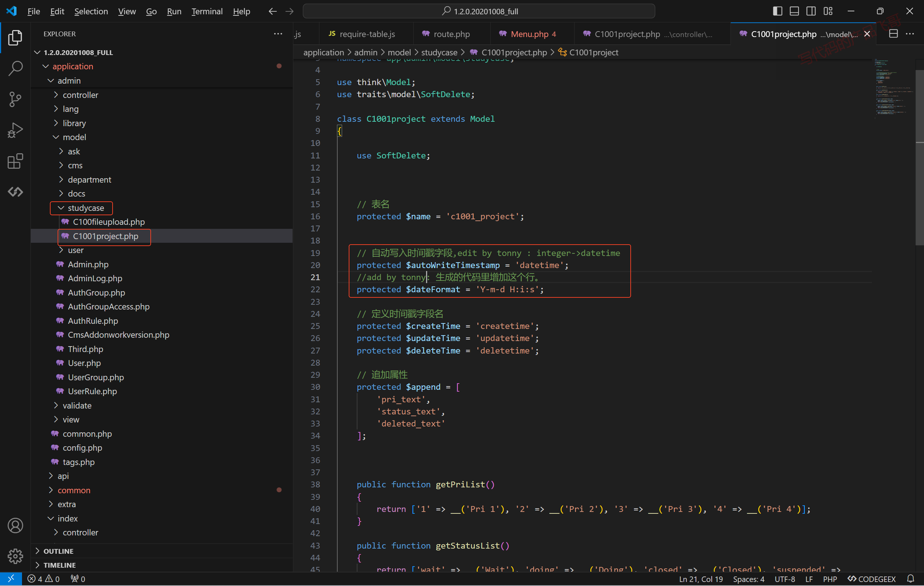Go forward using the right arrow
The image size is (924, 586).
(x=290, y=11)
